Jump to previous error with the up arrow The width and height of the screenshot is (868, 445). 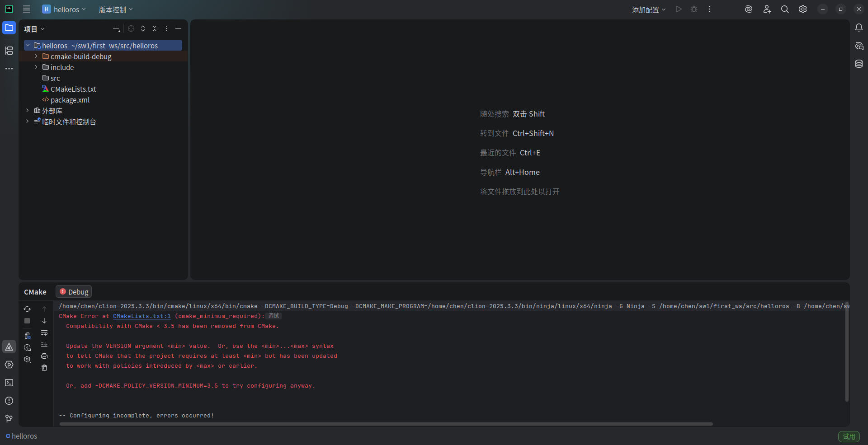[x=44, y=309]
